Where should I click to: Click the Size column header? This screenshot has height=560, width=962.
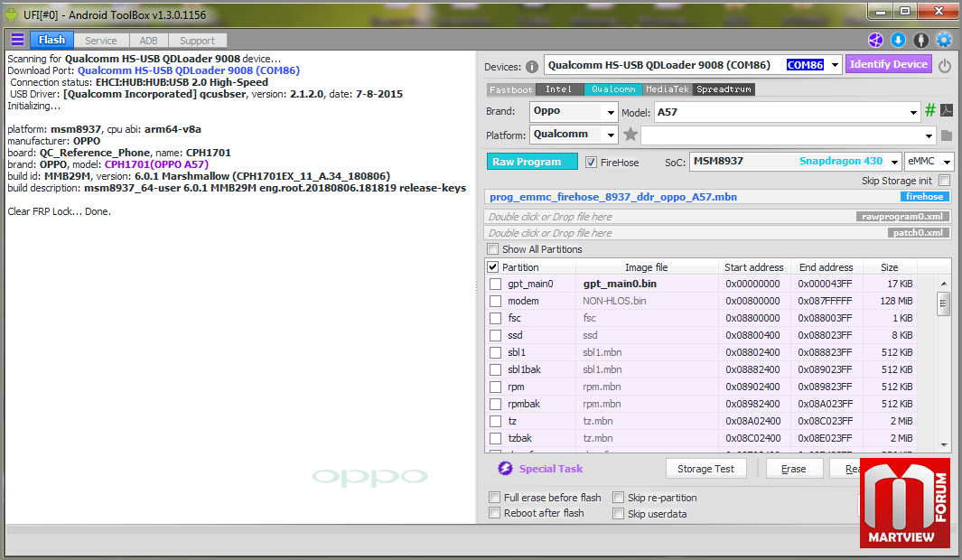[889, 267]
